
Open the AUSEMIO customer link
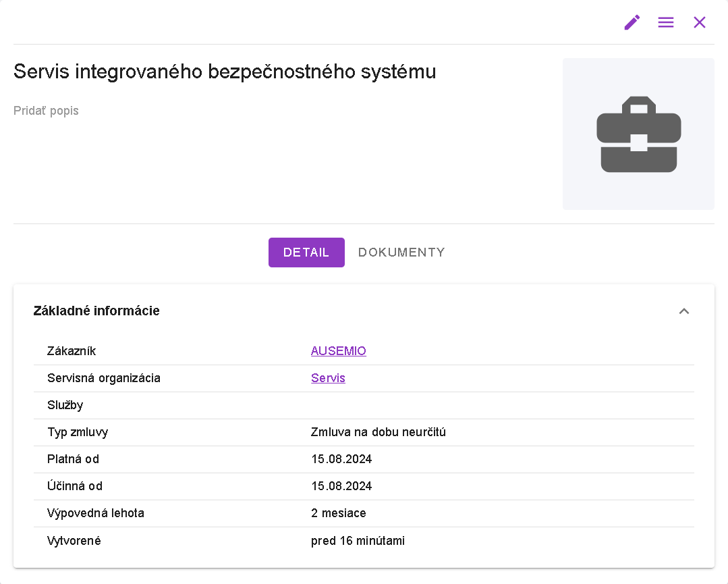coord(339,351)
